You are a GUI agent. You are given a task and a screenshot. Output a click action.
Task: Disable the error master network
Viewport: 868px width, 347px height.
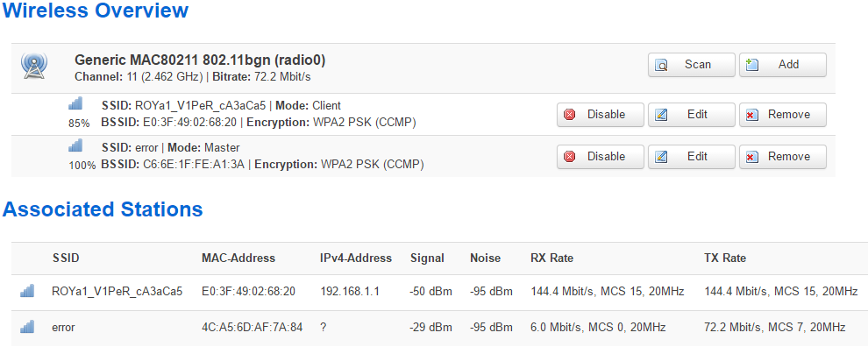coord(600,157)
